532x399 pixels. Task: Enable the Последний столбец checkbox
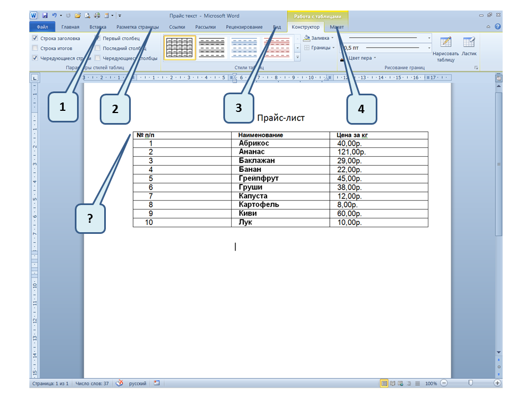pyautogui.click(x=98, y=48)
